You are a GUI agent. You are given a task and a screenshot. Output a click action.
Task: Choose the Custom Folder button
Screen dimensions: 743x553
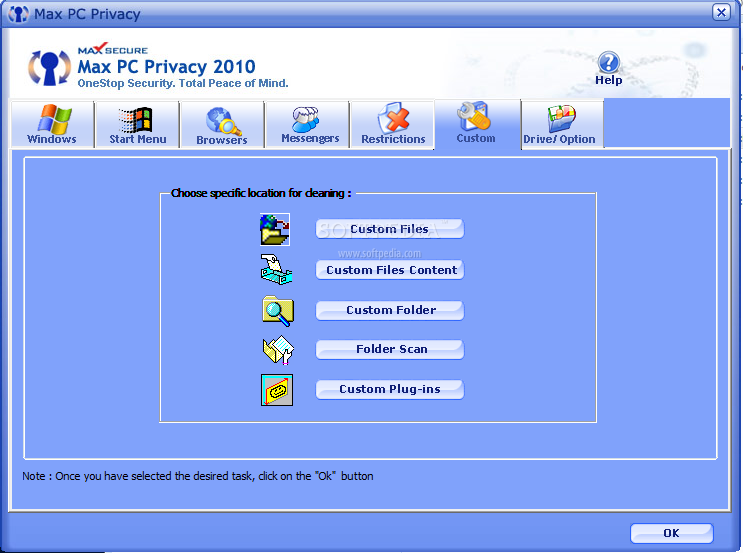pyautogui.click(x=390, y=310)
